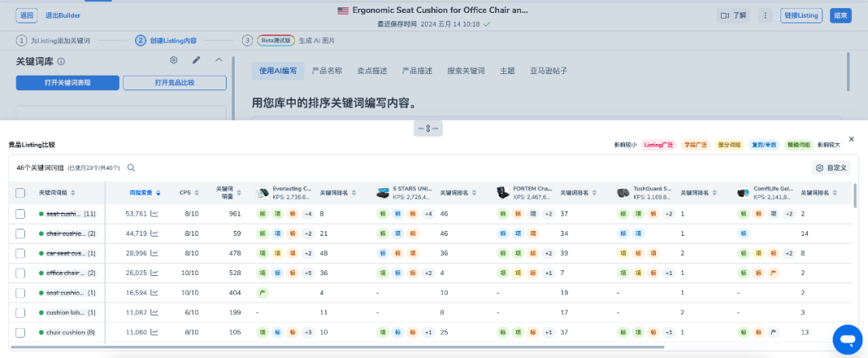Switch to the 产品描述 tab

[417, 71]
